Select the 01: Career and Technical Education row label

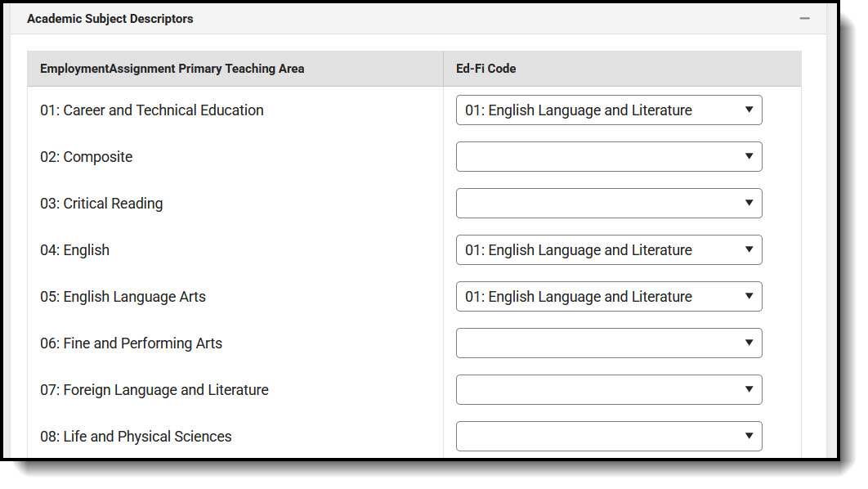click(x=152, y=110)
